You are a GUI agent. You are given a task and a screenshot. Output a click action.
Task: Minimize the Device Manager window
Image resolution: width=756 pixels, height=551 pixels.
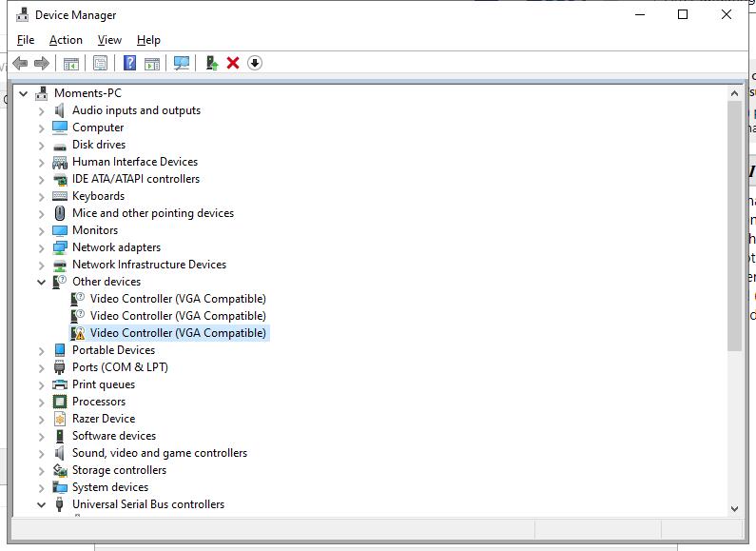640,14
